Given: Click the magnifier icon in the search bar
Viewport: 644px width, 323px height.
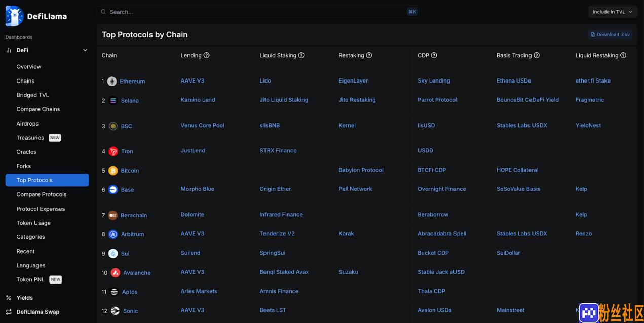Looking at the screenshot, I should pyautogui.click(x=104, y=12).
